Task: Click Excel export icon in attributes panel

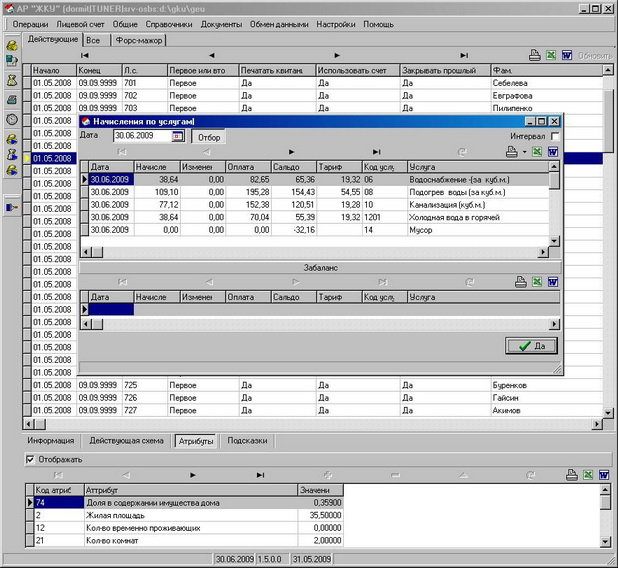Action: pos(587,475)
